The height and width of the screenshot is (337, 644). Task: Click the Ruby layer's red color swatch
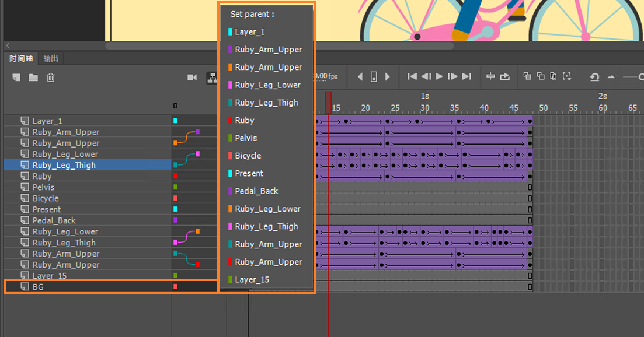point(175,176)
